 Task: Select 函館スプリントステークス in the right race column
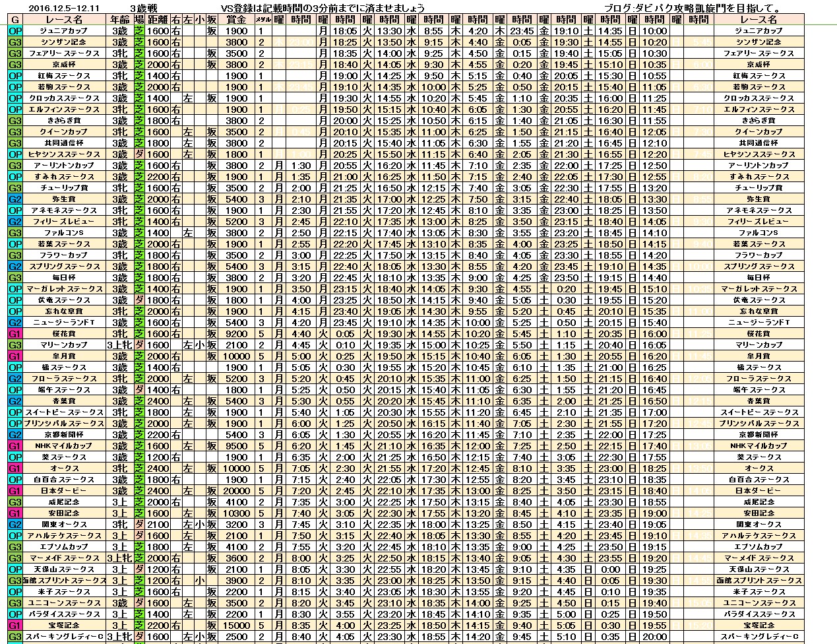[x=759, y=581]
